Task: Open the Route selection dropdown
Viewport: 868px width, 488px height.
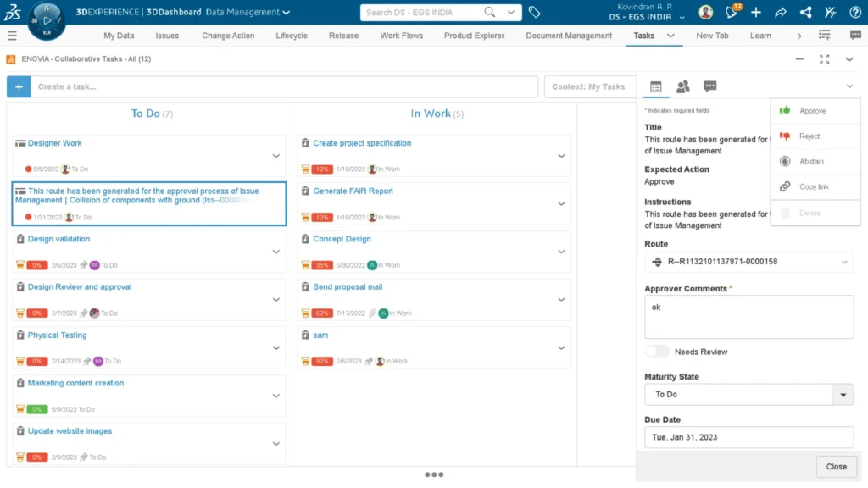Action: pos(843,261)
